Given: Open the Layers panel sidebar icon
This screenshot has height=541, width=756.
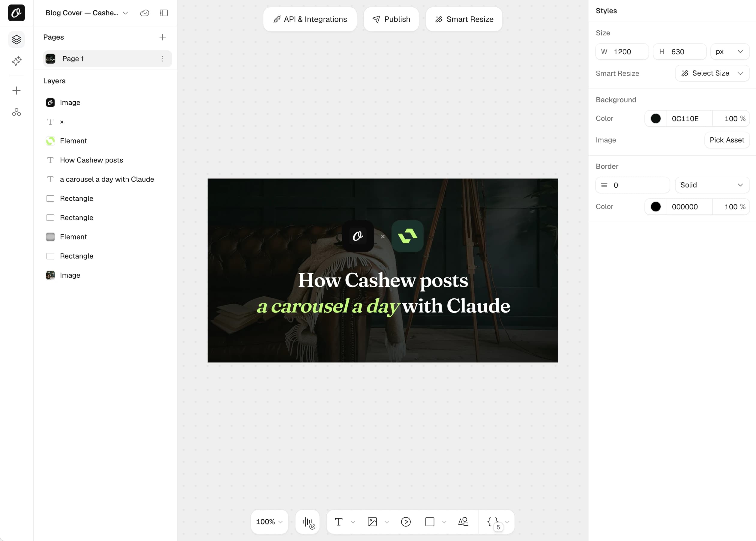Looking at the screenshot, I should click(x=16, y=40).
